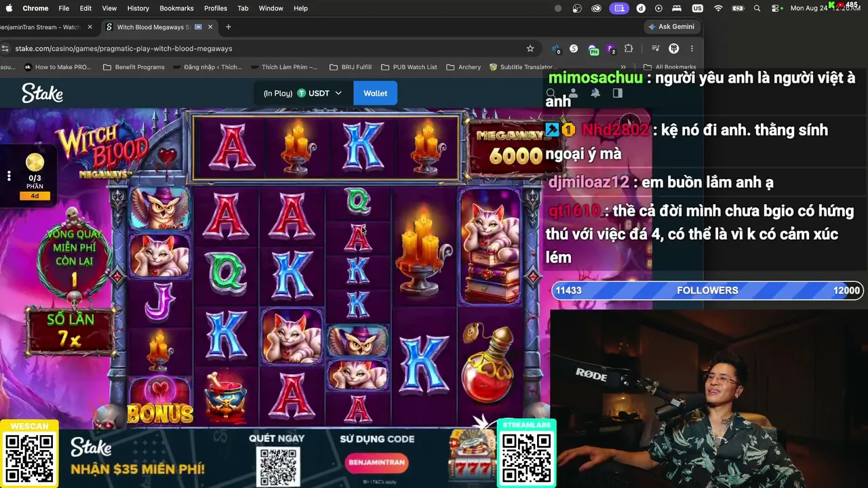Open the Bookmarks menu
This screenshot has height=488, width=868.
click(x=176, y=8)
